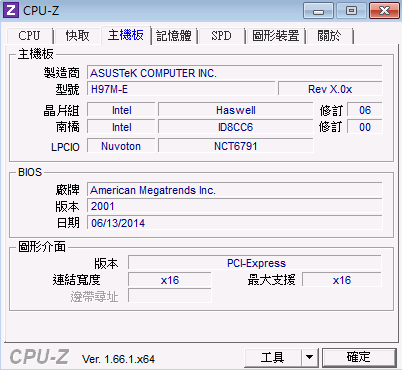Click the Ver. 1.66.1.x64 version text

coord(118,359)
